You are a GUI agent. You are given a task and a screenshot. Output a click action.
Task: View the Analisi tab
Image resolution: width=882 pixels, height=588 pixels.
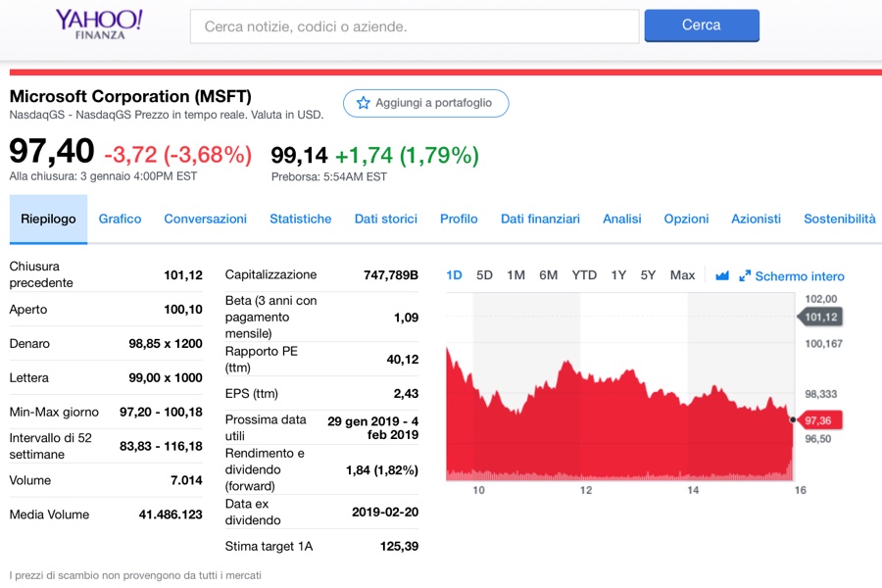click(x=622, y=219)
